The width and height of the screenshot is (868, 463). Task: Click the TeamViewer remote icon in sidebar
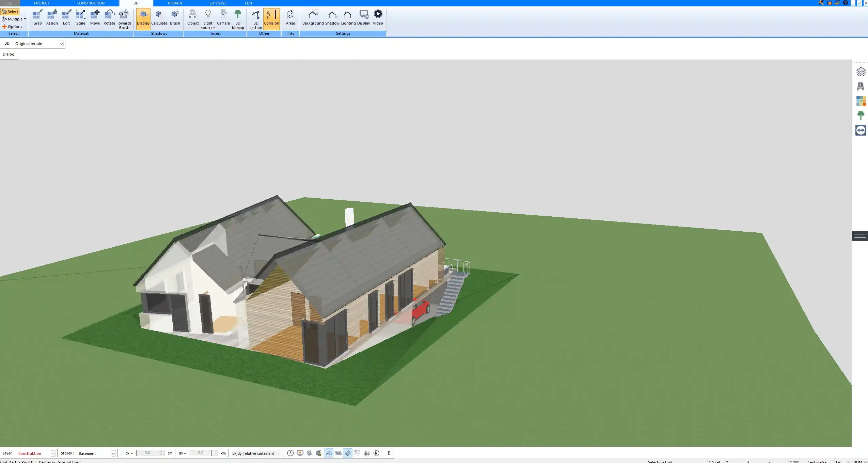click(x=861, y=130)
